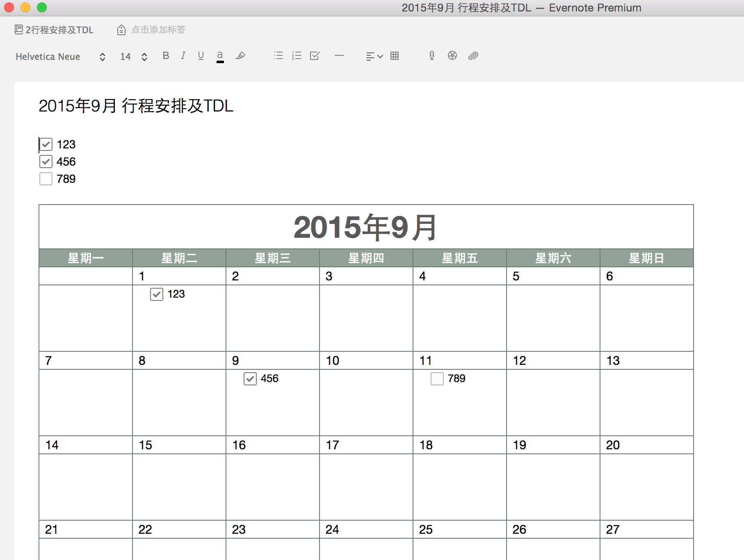
Task: Take a camera snapshot
Action: (452, 56)
